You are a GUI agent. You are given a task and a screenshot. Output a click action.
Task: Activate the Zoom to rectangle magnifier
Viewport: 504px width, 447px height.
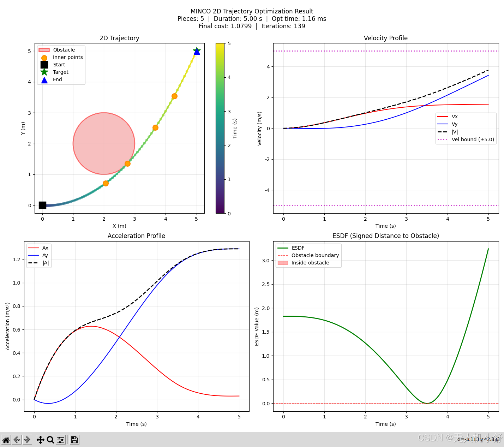coord(50,440)
